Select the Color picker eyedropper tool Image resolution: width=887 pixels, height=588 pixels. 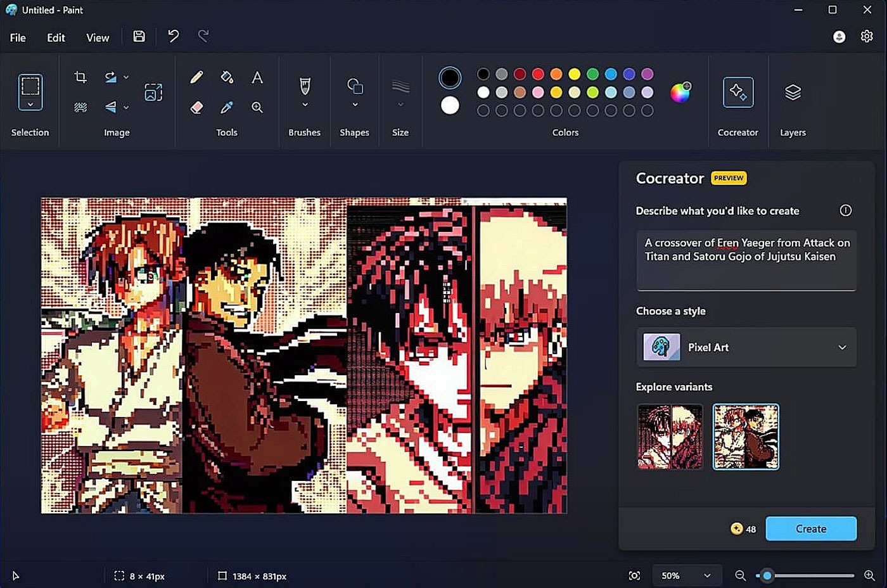[227, 107]
